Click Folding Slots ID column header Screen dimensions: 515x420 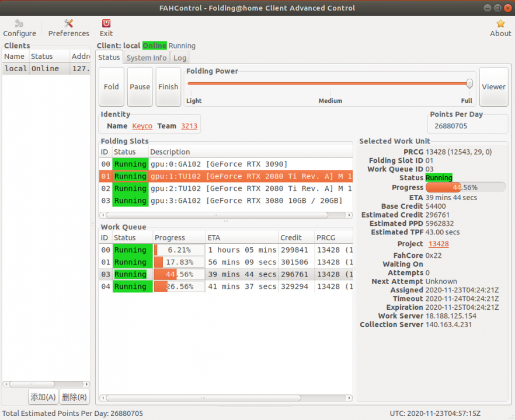coord(105,152)
